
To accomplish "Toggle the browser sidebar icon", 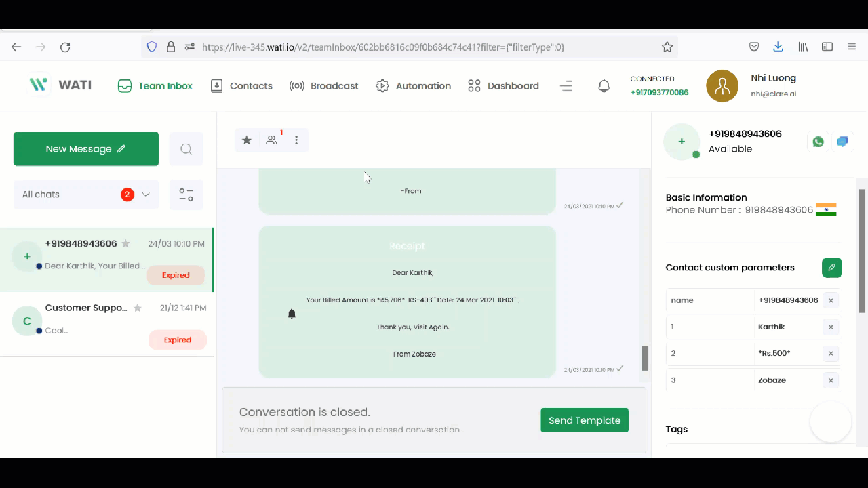I will point(827,47).
